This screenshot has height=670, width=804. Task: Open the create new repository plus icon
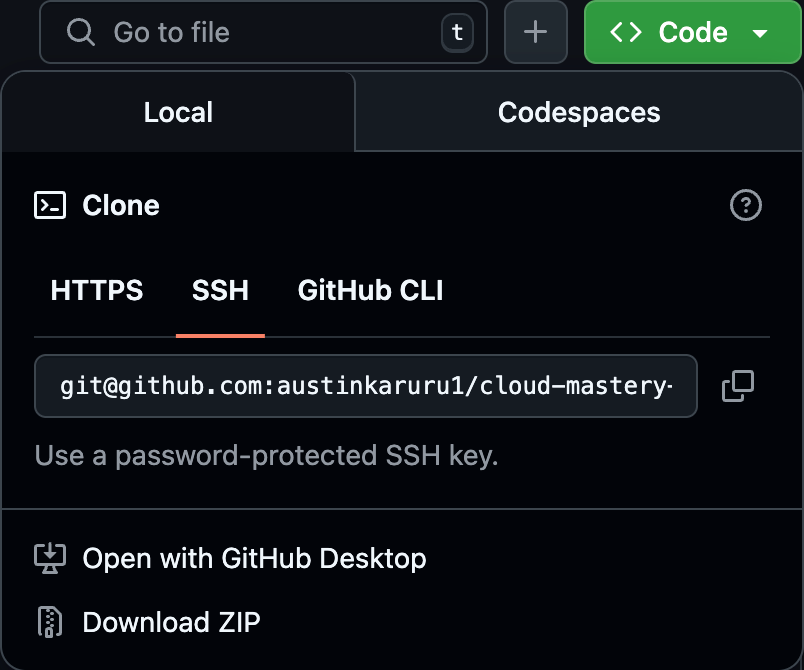click(x=535, y=32)
